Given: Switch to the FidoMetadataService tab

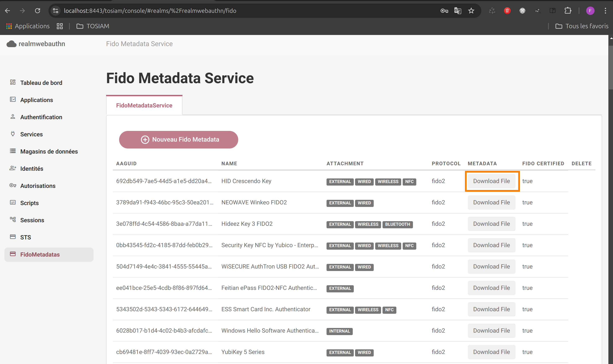Looking at the screenshot, I should click(x=144, y=105).
